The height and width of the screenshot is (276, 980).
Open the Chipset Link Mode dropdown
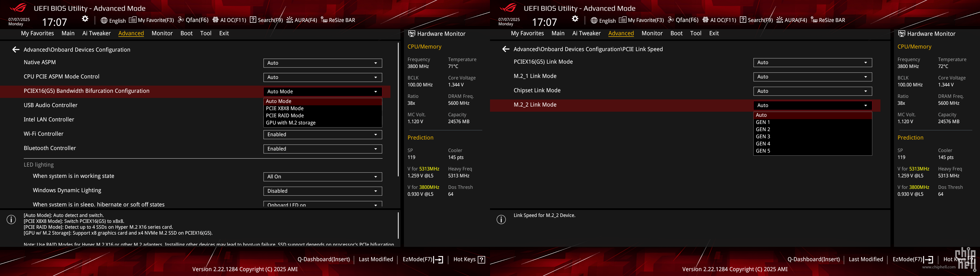point(813,91)
